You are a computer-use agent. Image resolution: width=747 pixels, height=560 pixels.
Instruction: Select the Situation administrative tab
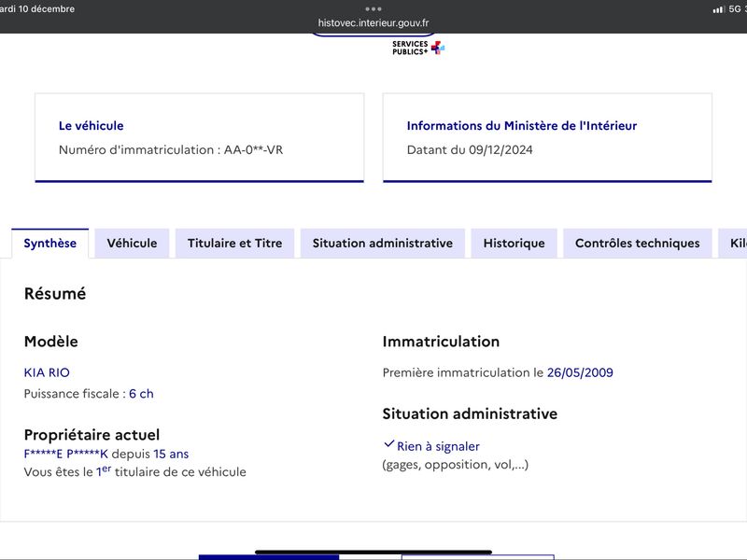click(x=383, y=244)
